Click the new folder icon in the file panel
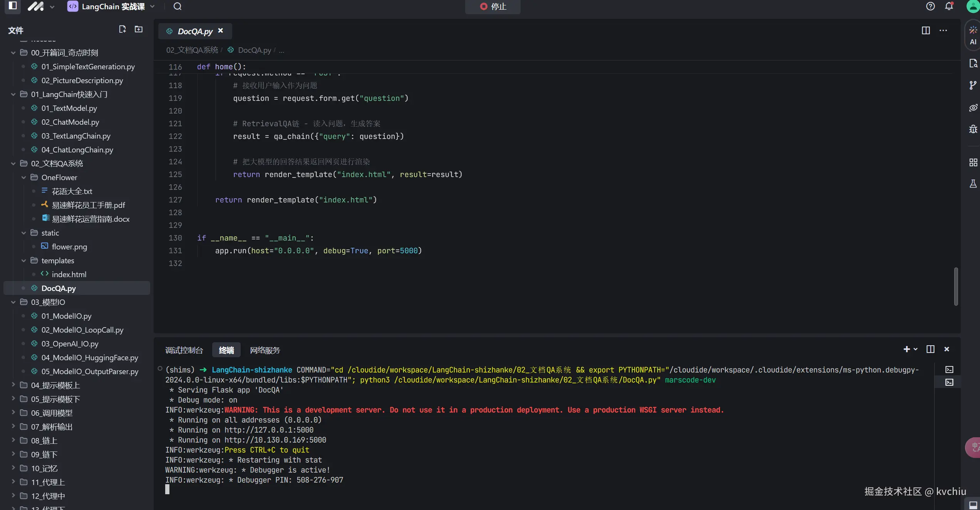 [x=139, y=29]
